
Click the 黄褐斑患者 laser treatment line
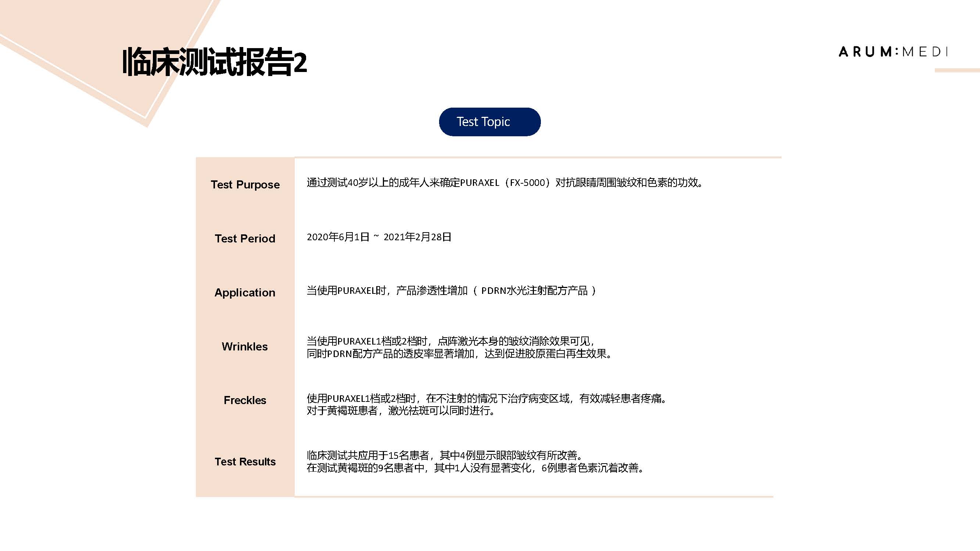point(400,411)
